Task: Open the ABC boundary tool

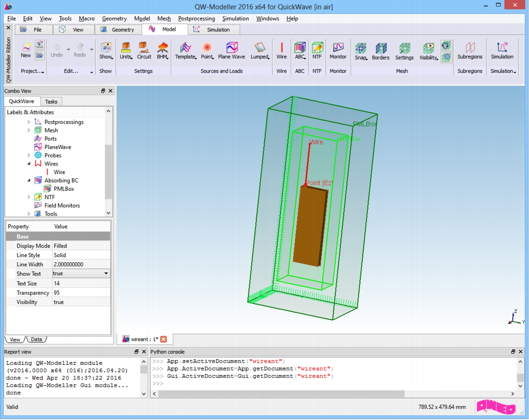Action: point(300,51)
